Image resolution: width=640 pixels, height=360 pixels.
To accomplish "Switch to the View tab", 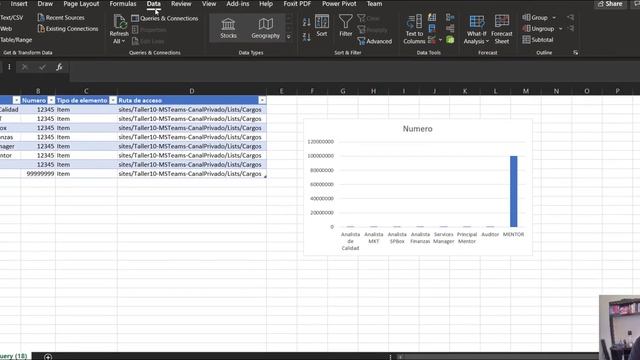I will point(209,4).
